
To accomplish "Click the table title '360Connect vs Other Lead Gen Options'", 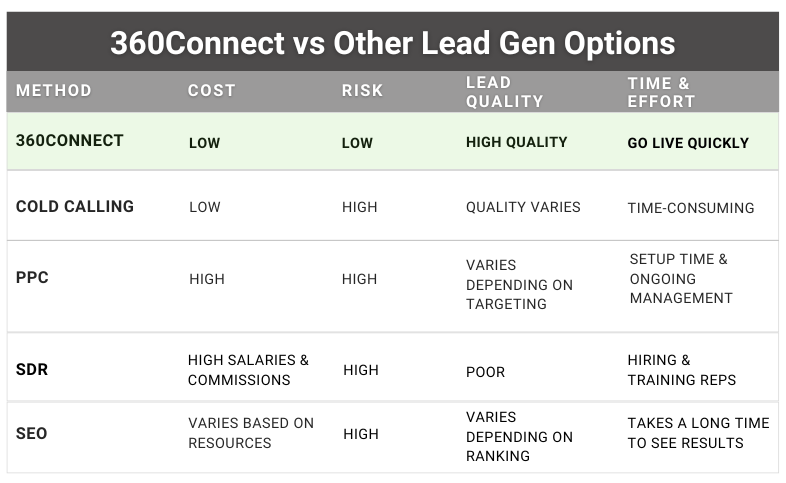I will (392, 43).
